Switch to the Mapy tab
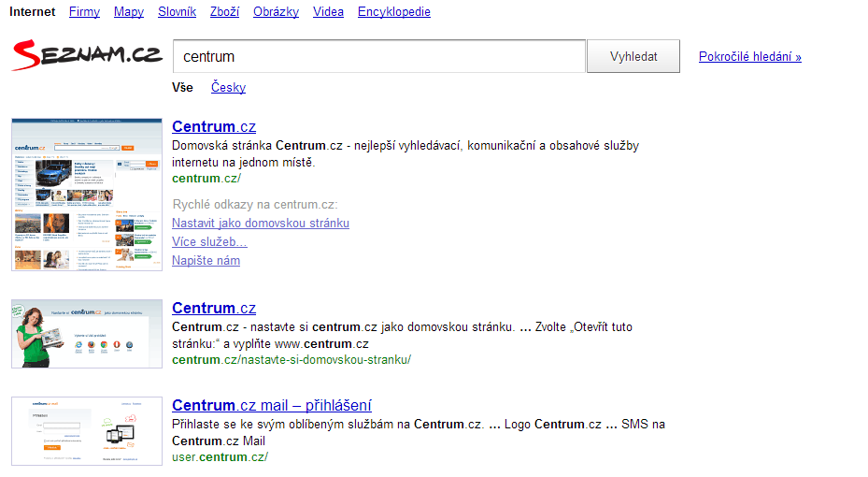 [128, 11]
